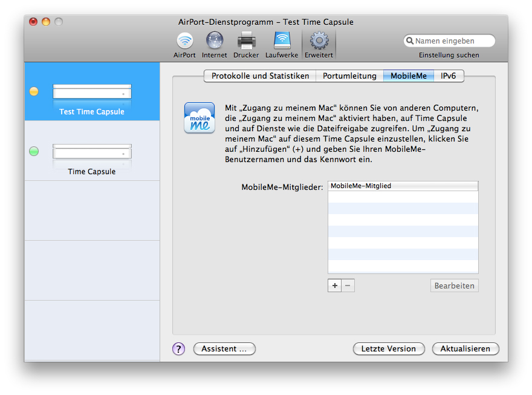Minimize the window with yellow button

tap(46, 22)
